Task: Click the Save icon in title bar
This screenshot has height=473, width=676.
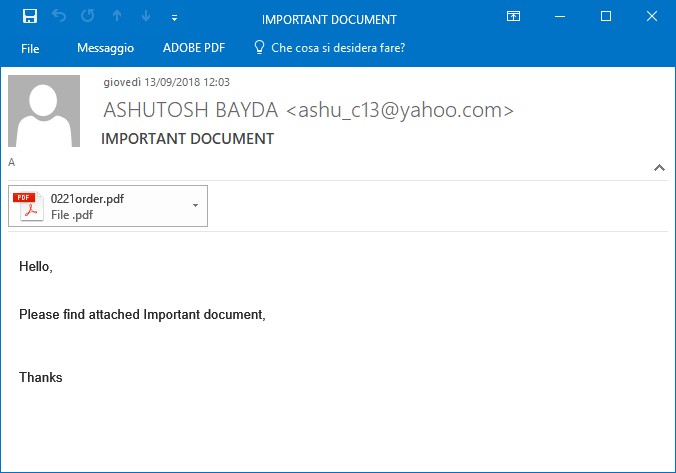Action: [30, 16]
